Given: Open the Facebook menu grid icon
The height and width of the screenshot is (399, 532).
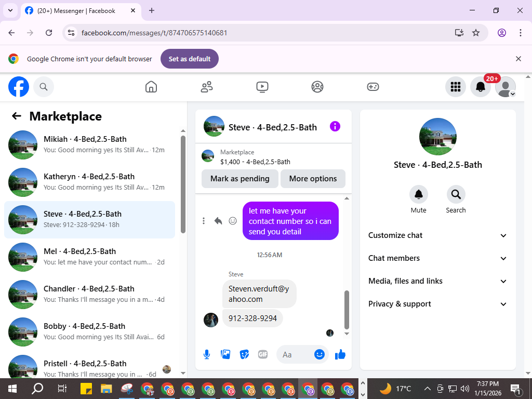Looking at the screenshot, I should (x=455, y=87).
